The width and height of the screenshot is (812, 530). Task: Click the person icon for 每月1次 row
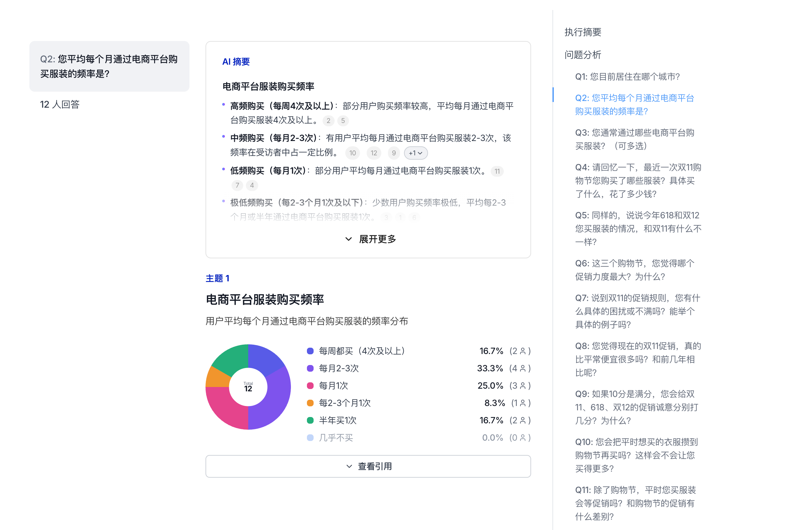(x=523, y=386)
